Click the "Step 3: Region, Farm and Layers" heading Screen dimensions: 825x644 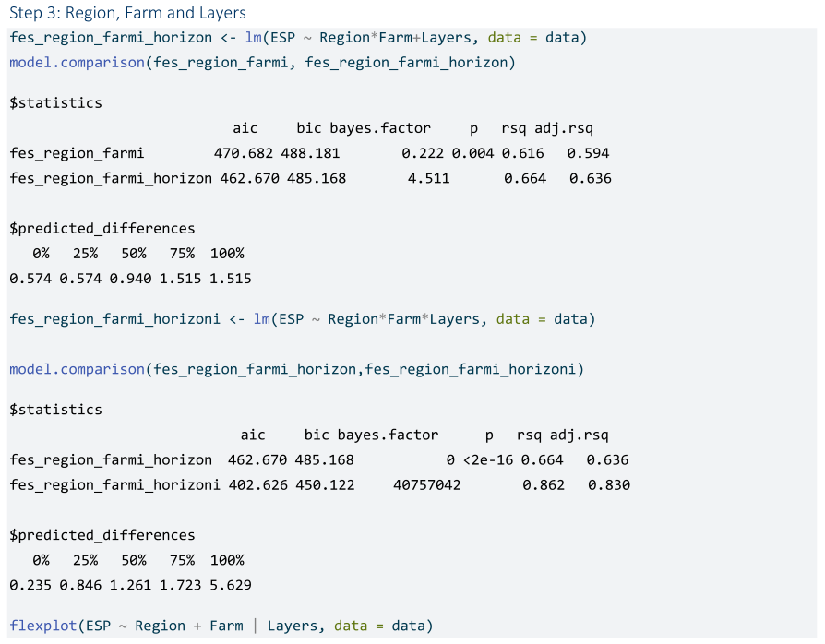[127, 13]
